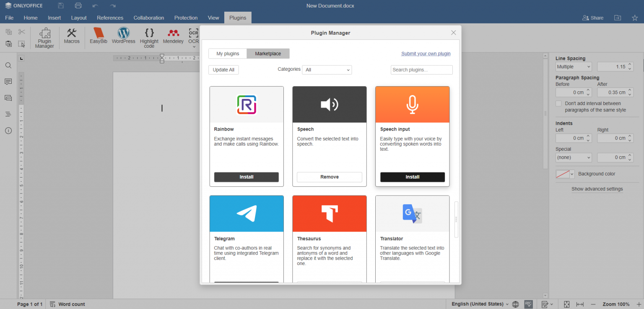This screenshot has width=644, height=309.
Task: Select the Macros plugin icon
Action: click(71, 36)
